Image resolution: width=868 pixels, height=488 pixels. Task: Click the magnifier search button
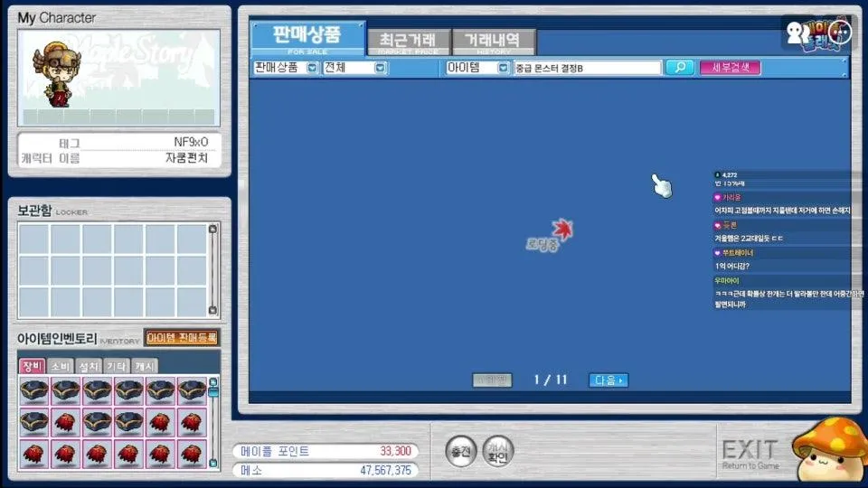pos(679,68)
